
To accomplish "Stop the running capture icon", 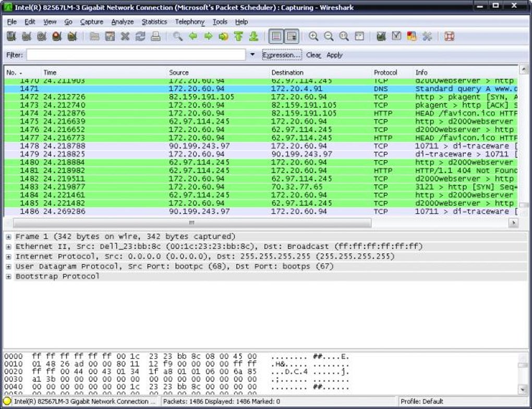I will (57, 36).
